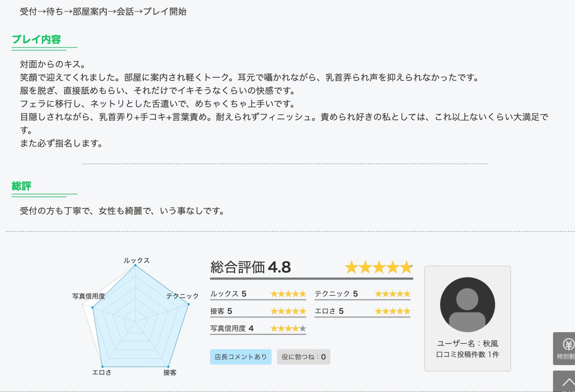Click the 写真信用度 radar chart label
The width and height of the screenshot is (575, 392).
(89, 296)
